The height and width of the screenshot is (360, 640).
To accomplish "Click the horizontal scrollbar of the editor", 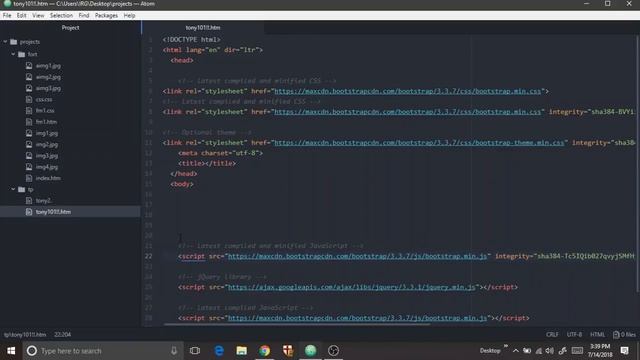I will 297,324.
